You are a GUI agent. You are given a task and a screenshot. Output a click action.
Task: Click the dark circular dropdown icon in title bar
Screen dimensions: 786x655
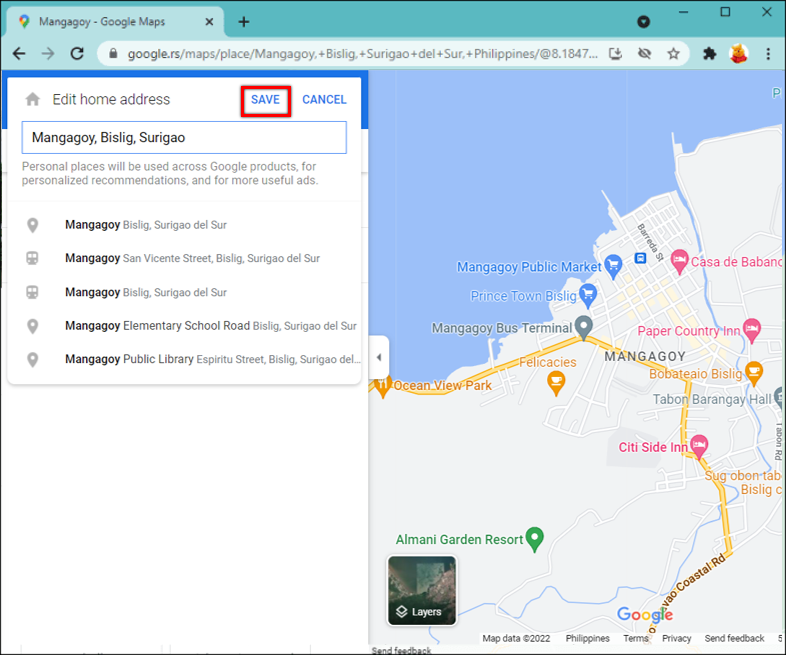[643, 22]
